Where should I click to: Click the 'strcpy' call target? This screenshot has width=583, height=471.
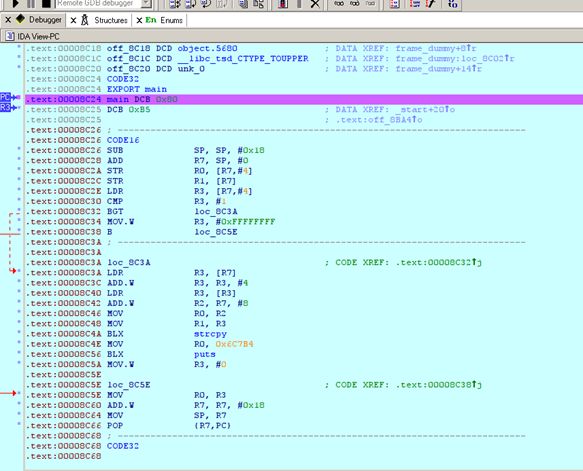click(210, 334)
